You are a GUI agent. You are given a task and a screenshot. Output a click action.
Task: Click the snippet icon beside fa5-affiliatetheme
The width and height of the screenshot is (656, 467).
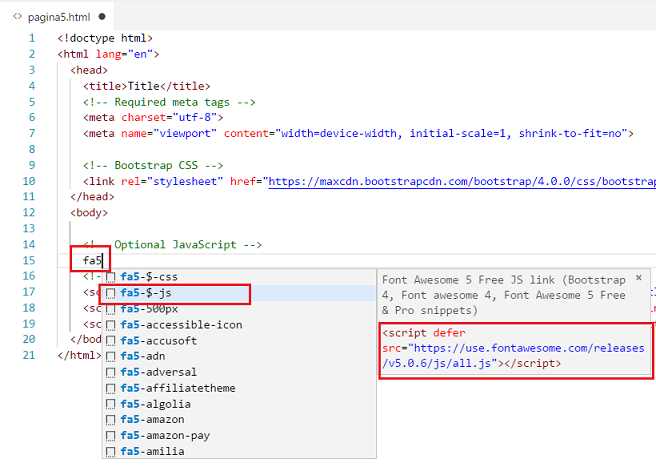click(110, 388)
